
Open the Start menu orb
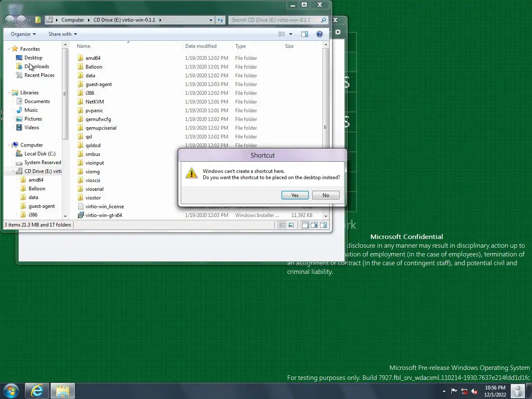[11, 391]
